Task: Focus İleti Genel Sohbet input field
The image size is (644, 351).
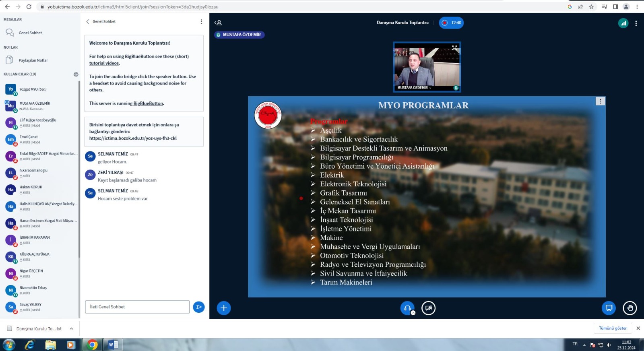Action: [x=137, y=307]
